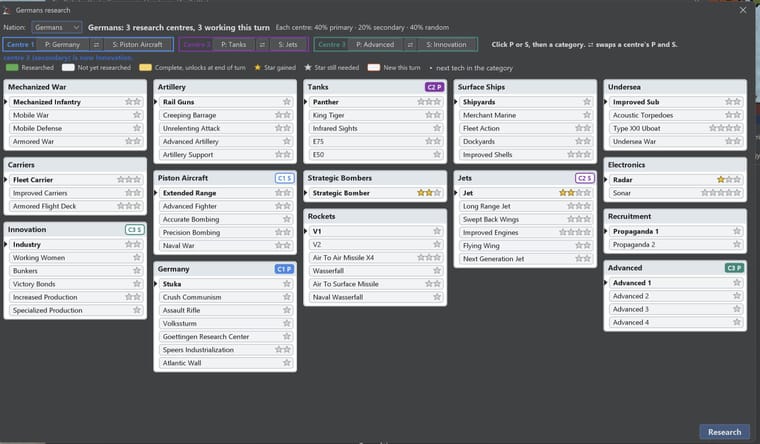Image resolution: width=760 pixels, height=444 pixels.
Task: Click the Advanced 4 tech row
Action: (x=676, y=322)
